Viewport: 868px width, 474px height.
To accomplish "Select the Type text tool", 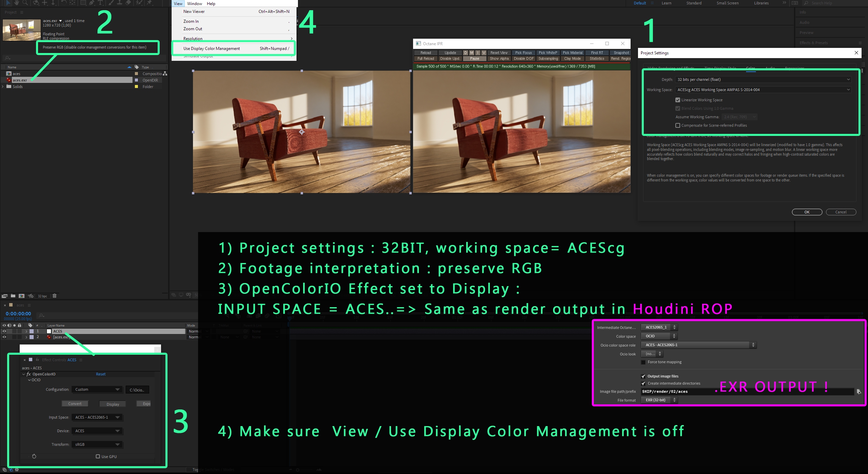I will [x=101, y=3].
